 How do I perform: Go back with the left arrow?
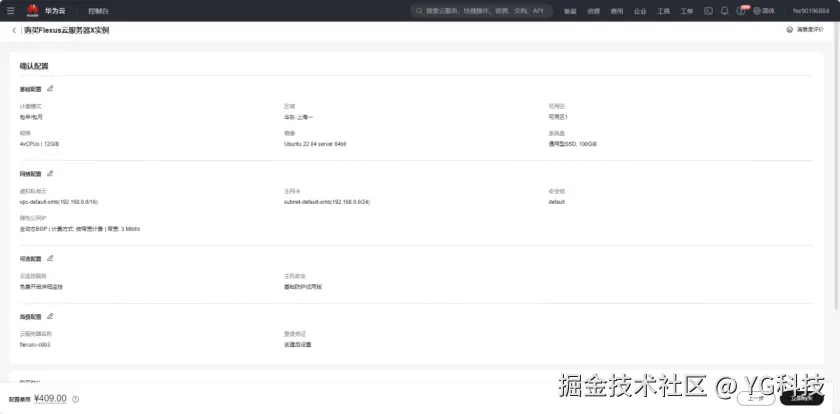(14, 31)
